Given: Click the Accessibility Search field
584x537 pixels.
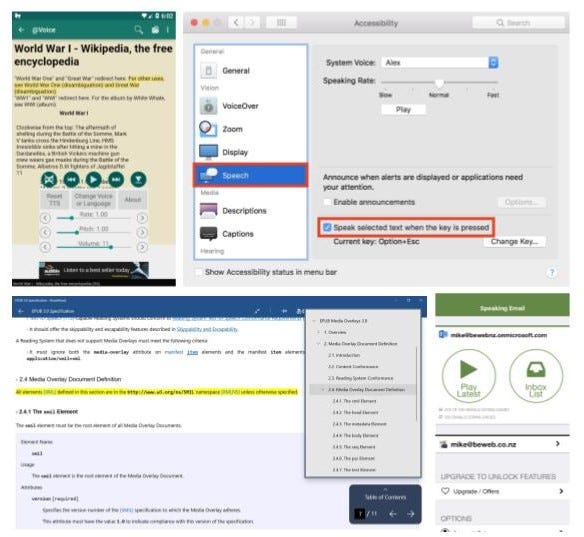Looking at the screenshot, I should coord(518,23).
